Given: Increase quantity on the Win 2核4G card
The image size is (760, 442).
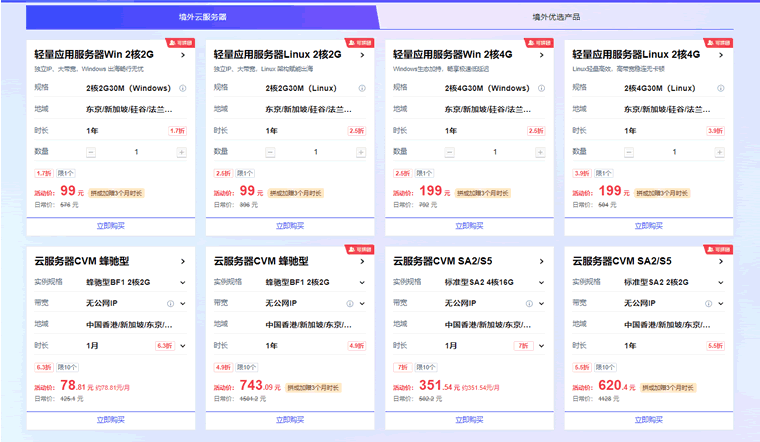Looking at the screenshot, I should 540,152.
